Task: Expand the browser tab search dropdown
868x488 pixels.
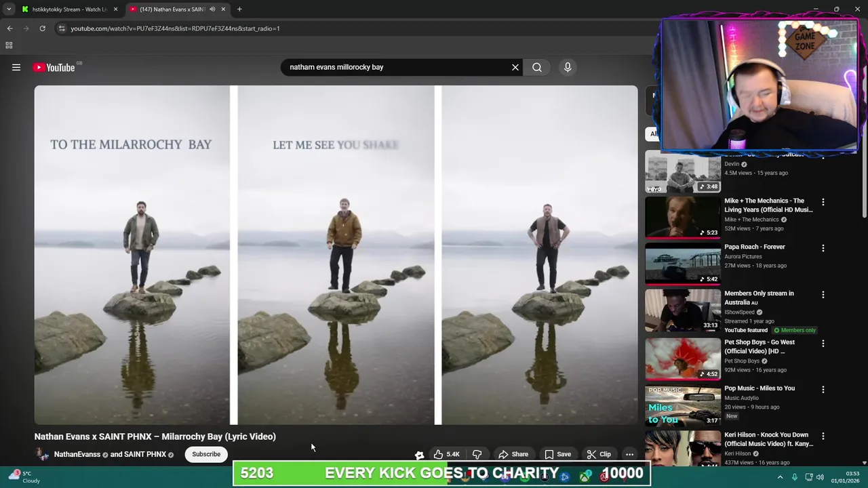Action: (x=8, y=9)
